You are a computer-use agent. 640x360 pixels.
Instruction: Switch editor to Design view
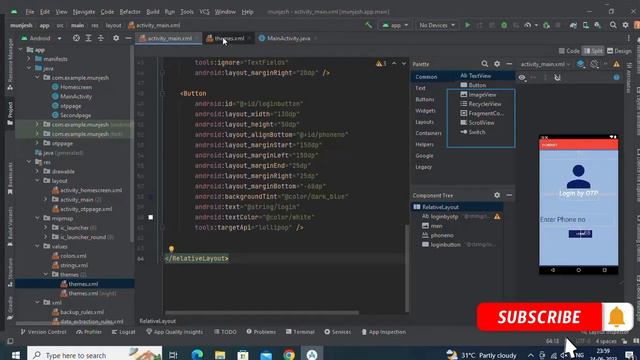619,51
